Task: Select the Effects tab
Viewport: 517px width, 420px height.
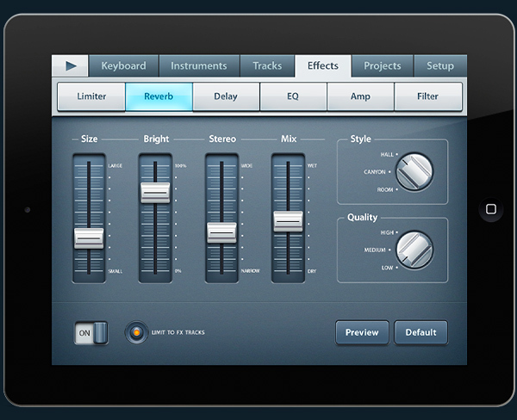Action: [323, 66]
